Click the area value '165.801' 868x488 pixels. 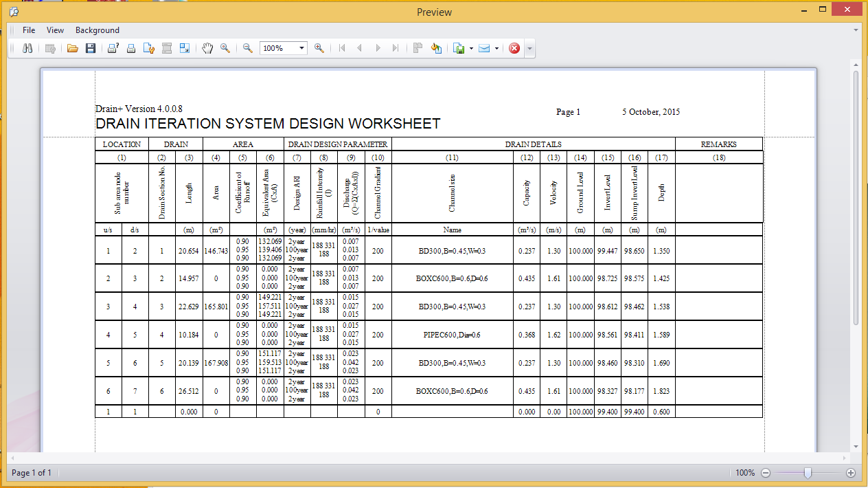click(216, 307)
